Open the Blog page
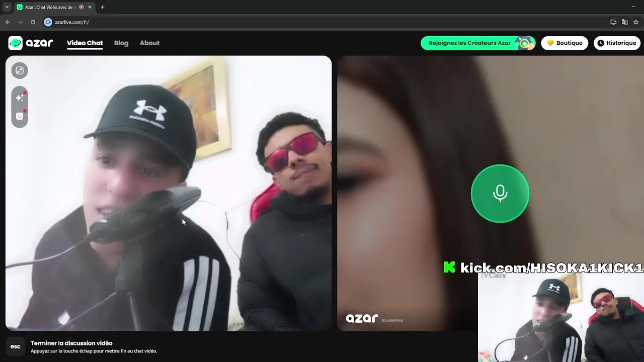Screen dimensions: 644x362 point(121,43)
